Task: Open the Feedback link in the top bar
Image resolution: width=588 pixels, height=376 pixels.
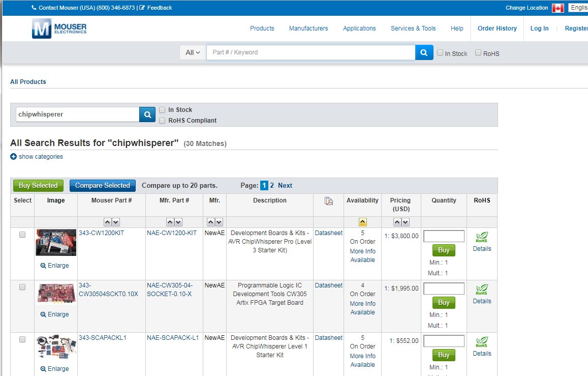Action: 156,8
